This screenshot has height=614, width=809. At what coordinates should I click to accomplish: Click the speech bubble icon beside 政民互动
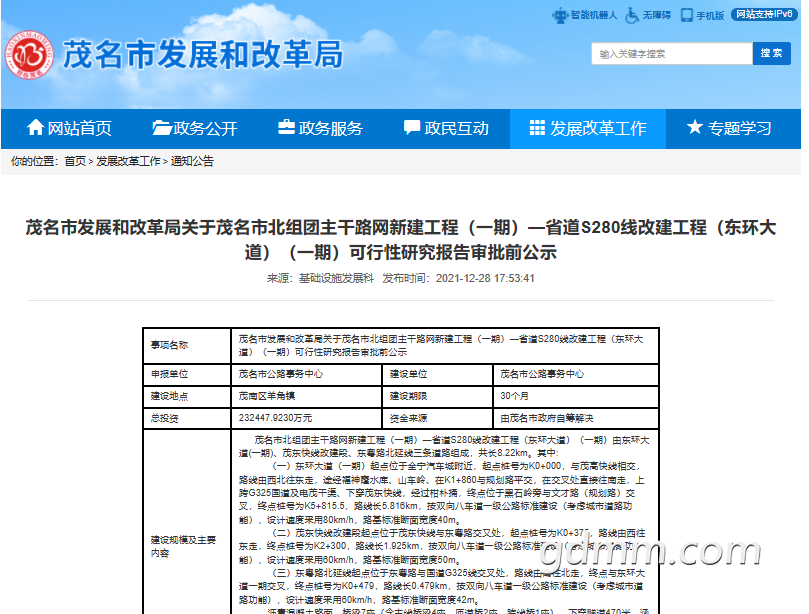click(x=412, y=127)
